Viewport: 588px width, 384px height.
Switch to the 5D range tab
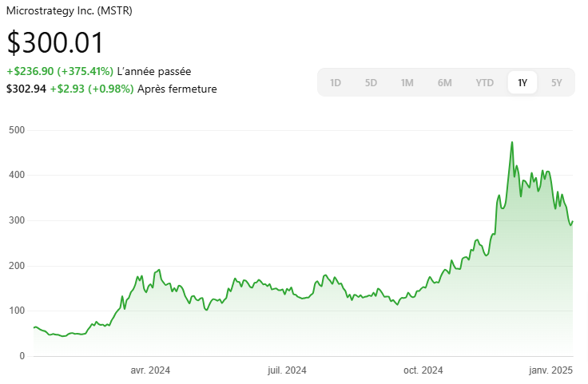point(371,82)
